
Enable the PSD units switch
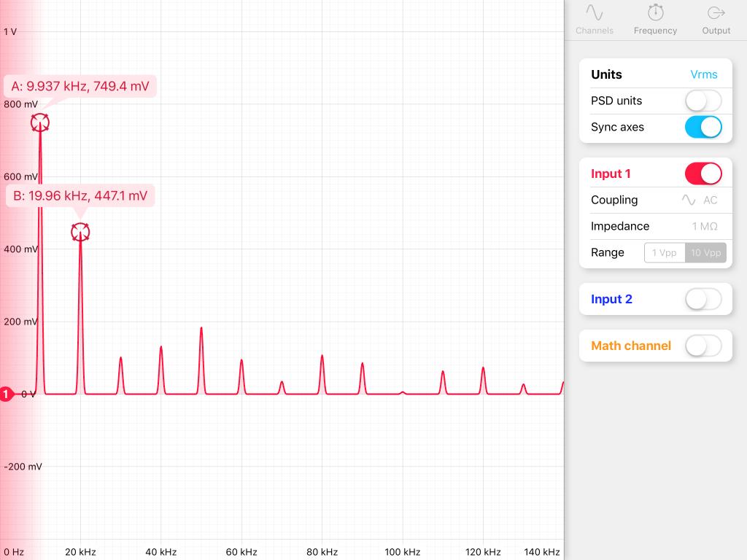click(703, 101)
